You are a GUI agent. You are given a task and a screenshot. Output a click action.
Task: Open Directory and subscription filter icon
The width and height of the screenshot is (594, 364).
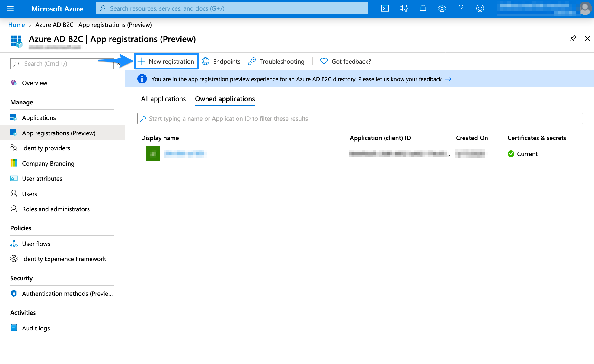[x=404, y=8]
